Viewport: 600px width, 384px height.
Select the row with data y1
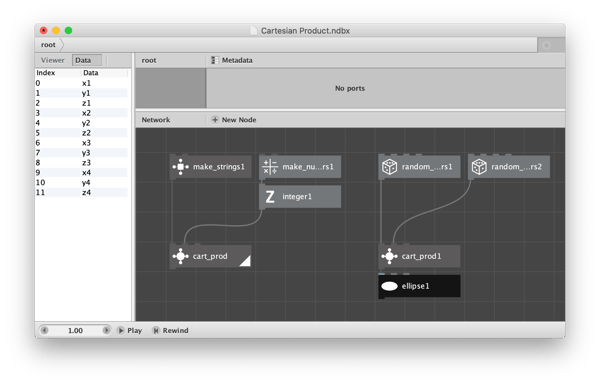pos(82,93)
